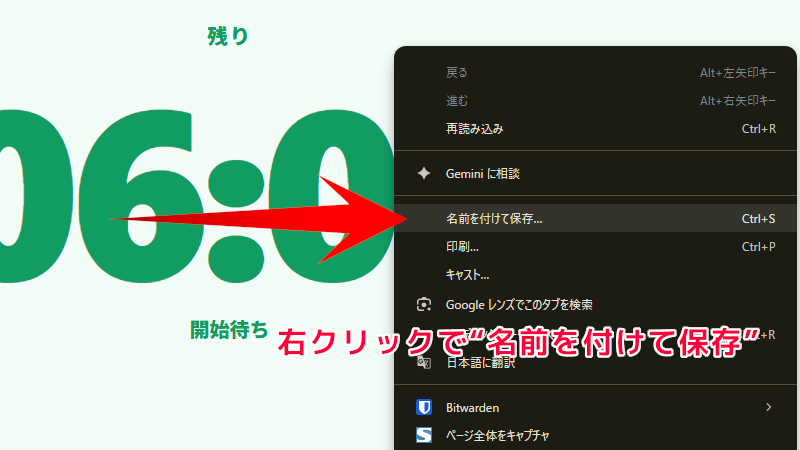Click the large green timer digits
800x450 pixels.
click(x=196, y=196)
